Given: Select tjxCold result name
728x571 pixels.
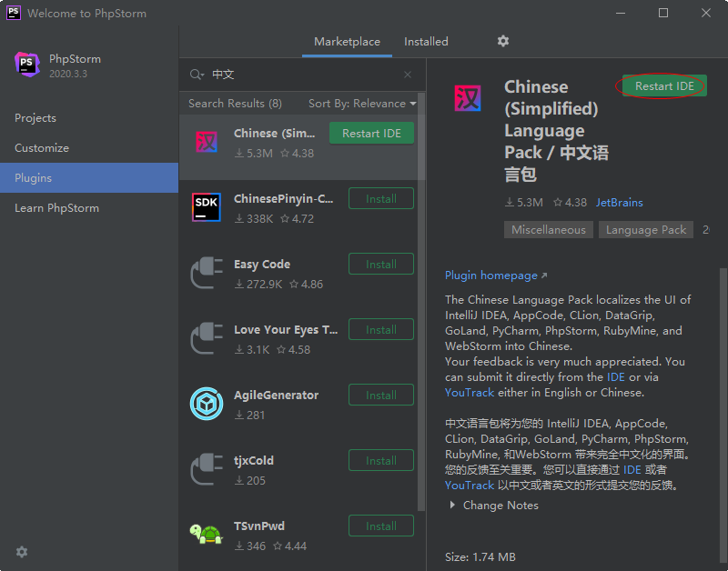Looking at the screenshot, I should tap(254, 460).
